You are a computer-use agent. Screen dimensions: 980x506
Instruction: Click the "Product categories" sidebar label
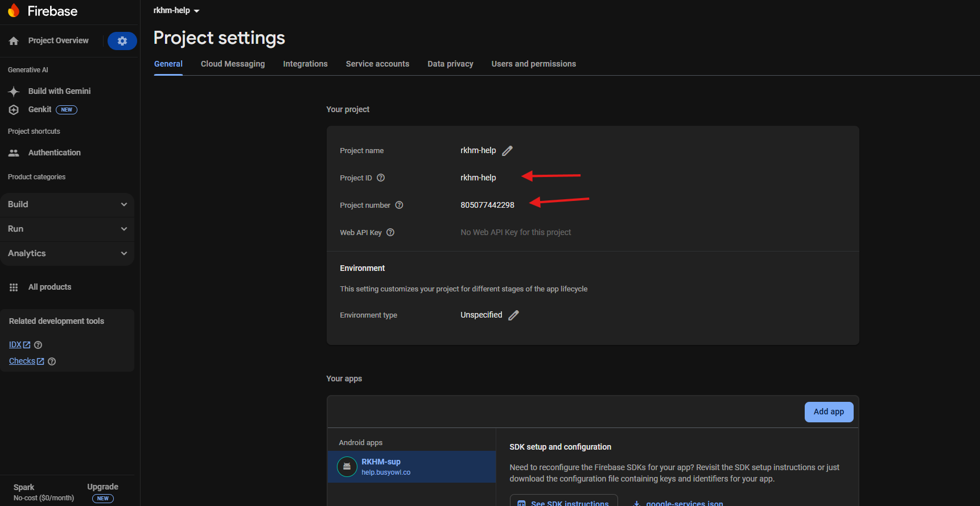pos(37,177)
